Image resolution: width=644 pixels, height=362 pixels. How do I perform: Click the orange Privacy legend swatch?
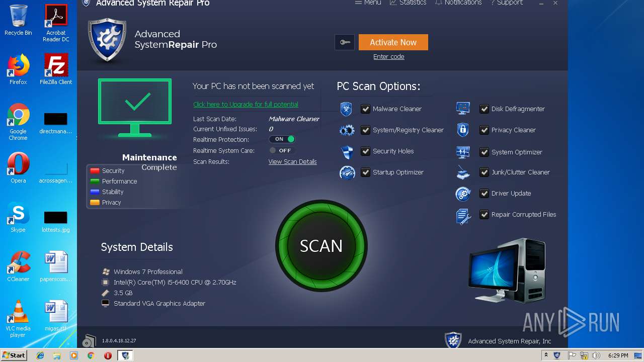pos(95,203)
